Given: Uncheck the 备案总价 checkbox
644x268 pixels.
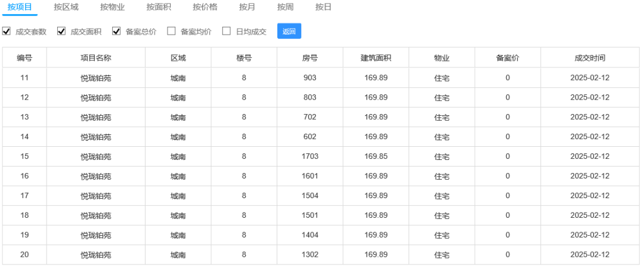Looking at the screenshot, I should click(116, 31).
